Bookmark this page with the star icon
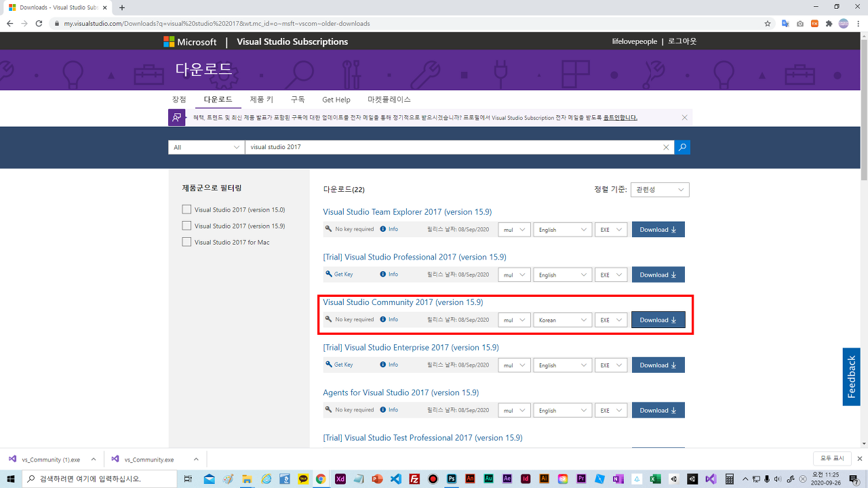 pyautogui.click(x=768, y=23)
